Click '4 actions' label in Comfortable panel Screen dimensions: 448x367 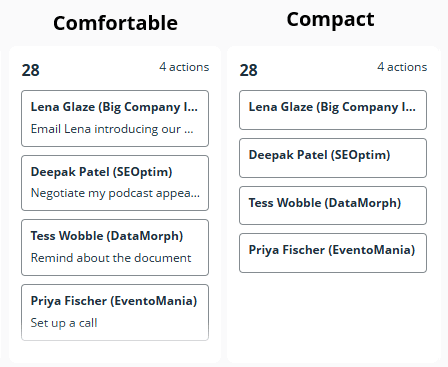coord(184,67)
